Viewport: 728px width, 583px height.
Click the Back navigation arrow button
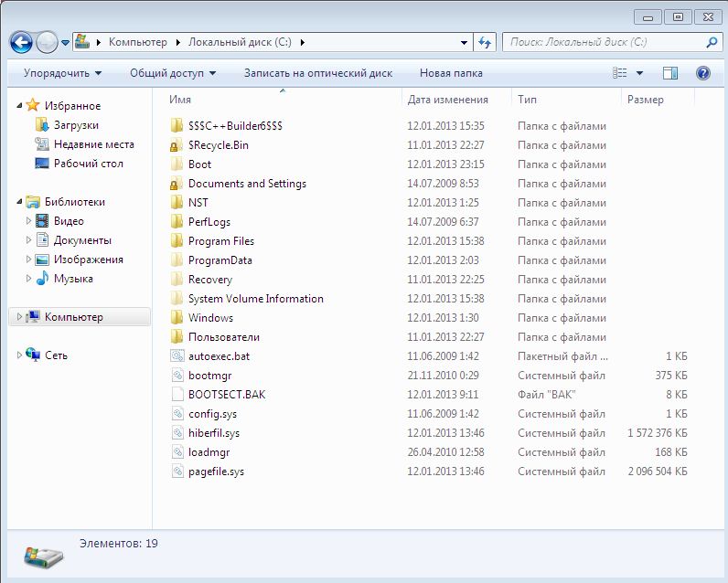coord(21,43)
